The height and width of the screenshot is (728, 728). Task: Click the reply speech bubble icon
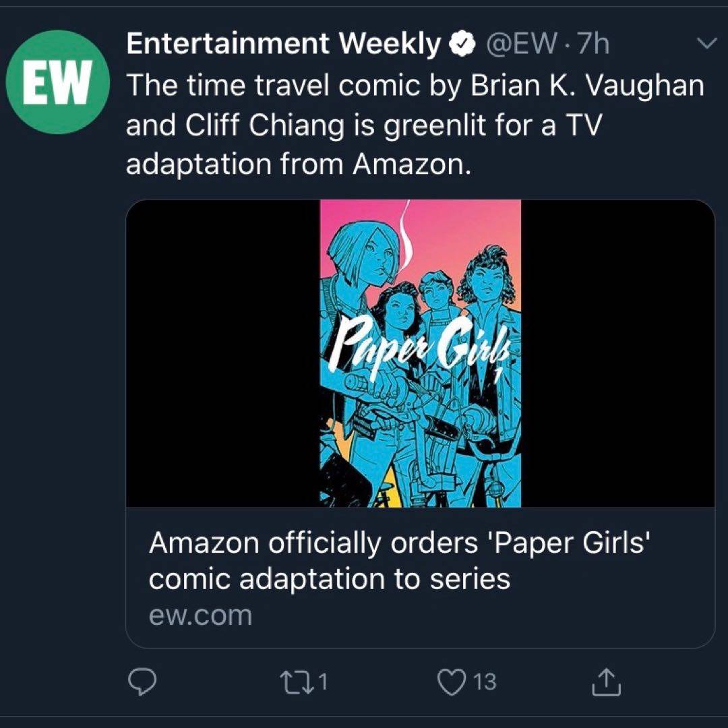tap(142, 681)
